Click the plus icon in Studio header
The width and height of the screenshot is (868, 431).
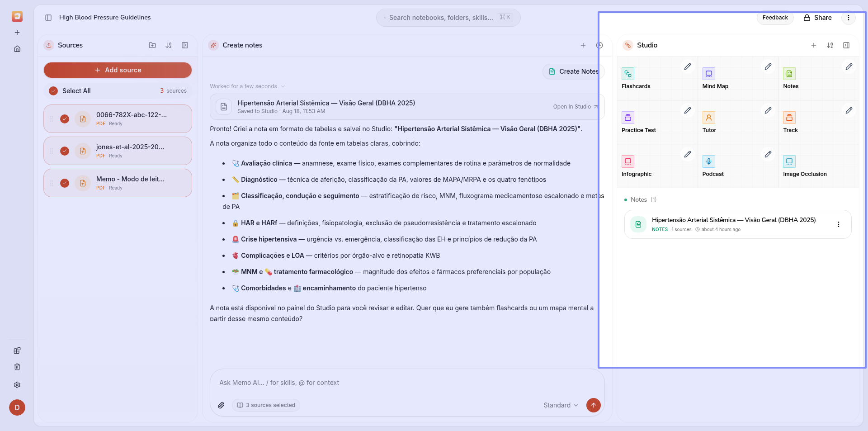(x=814, y=45)
